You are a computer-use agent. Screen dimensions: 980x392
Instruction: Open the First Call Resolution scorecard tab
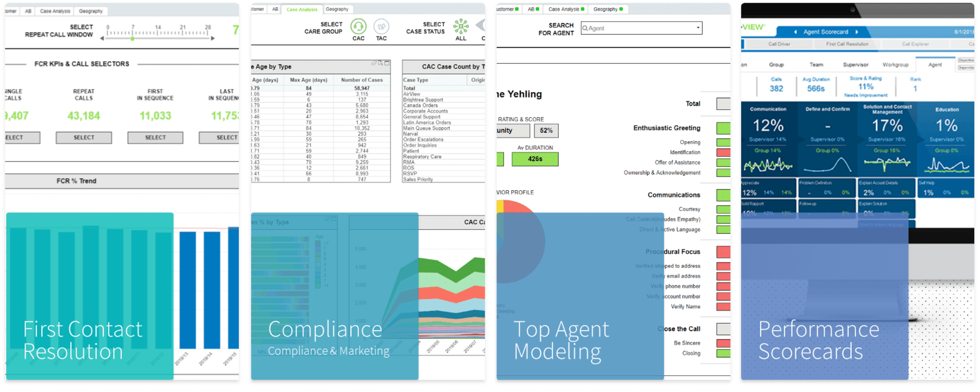pos(847,44)
